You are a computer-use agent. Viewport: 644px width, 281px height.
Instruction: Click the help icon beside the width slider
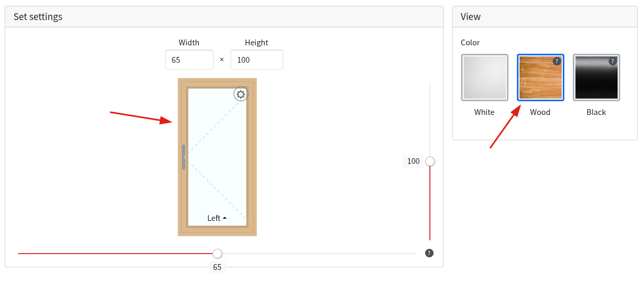[x=429, y=253]
